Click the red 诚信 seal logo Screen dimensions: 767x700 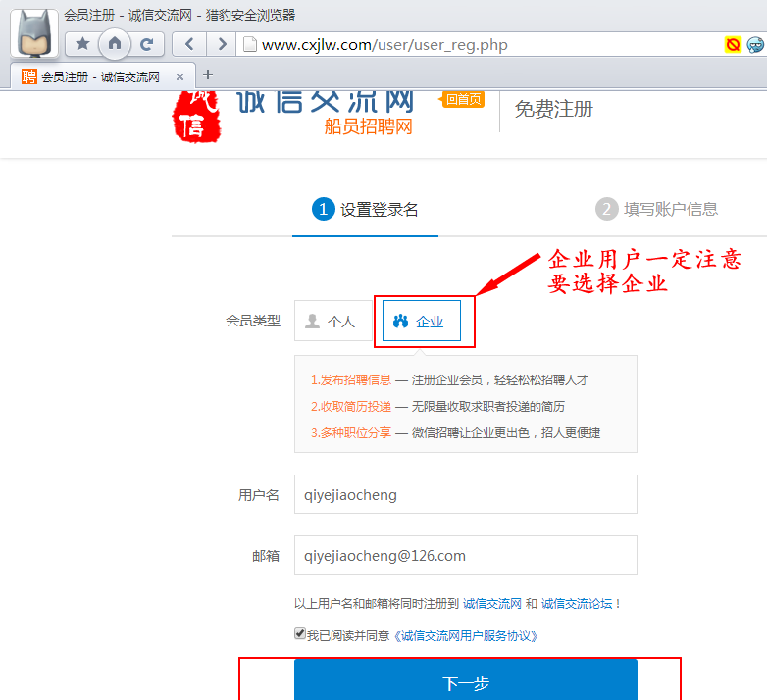pyautogui.click(x=196, y=117)
